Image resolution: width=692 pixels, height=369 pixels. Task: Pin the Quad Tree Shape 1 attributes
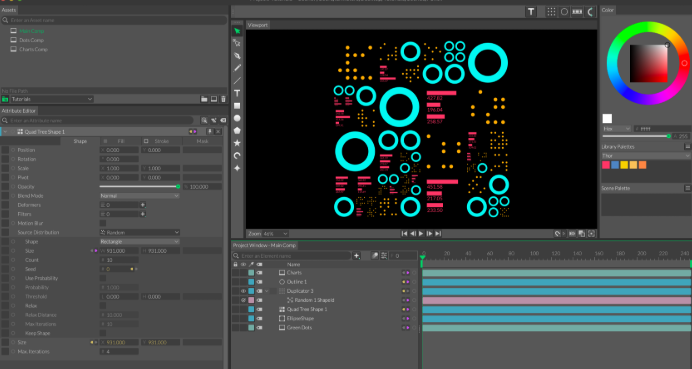210,132
